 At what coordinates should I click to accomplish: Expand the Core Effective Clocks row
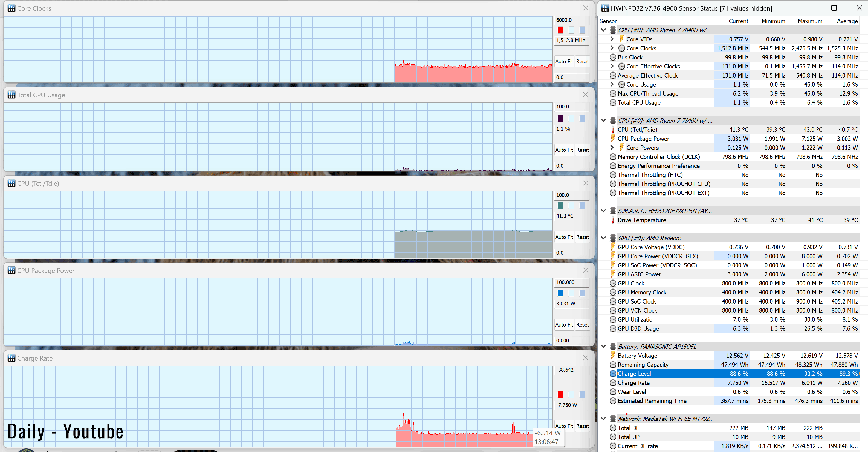(612, 66)
